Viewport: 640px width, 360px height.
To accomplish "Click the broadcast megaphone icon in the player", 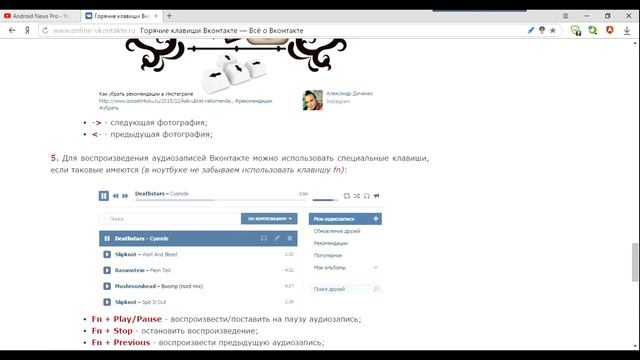I will [376, 196].
